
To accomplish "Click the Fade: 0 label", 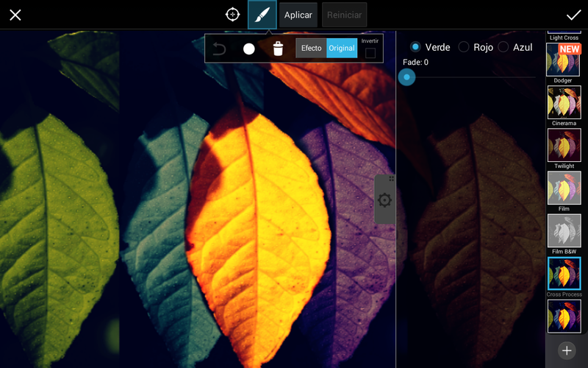I will (415, 63).
